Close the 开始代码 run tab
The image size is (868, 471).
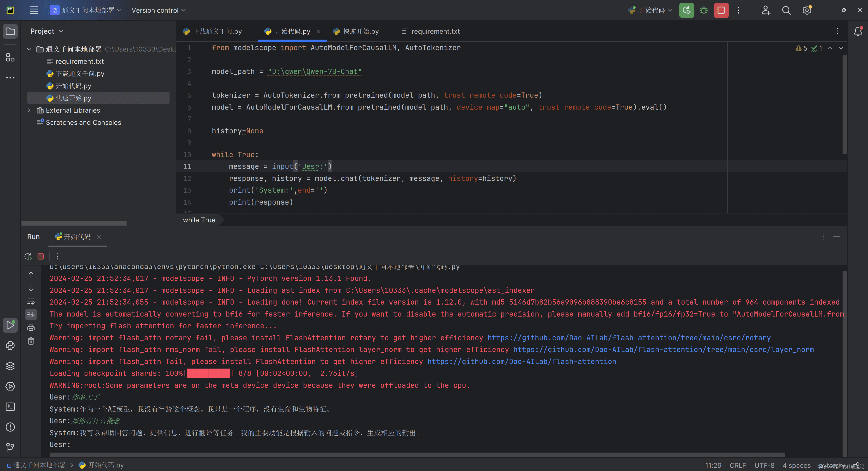[99, 237]
